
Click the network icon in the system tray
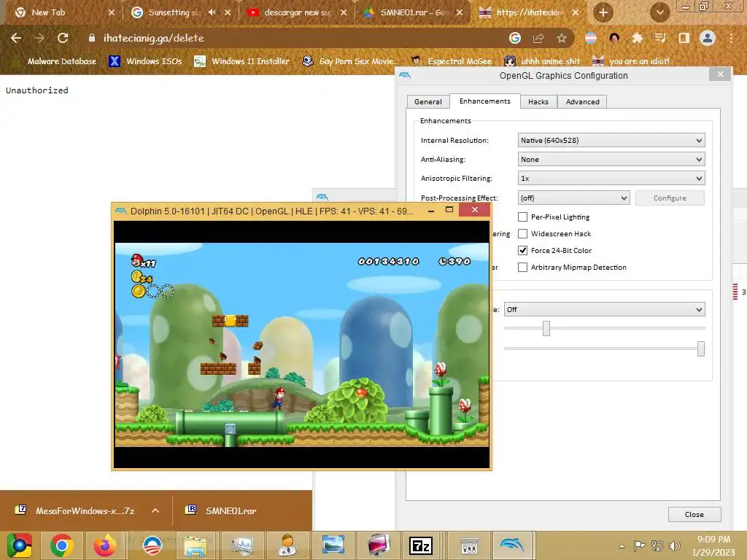coord(657,545)
